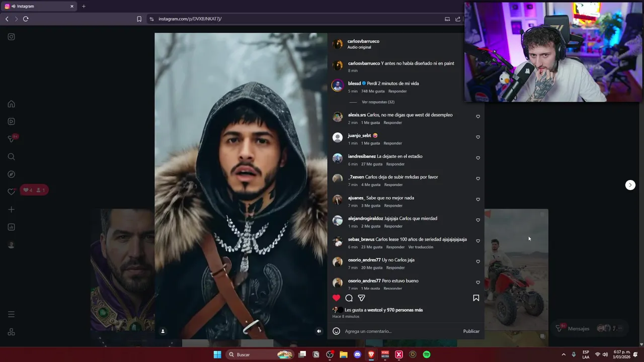The width and height of the screenshot is (644, 362).
Task: Show the '748 Me gusta' on blessd comment
Action: (x=373, y=92)
